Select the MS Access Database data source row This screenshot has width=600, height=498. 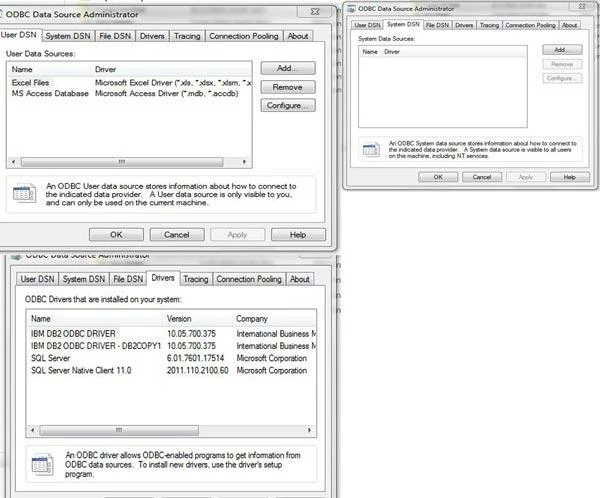pyautogui.click(x=129, y=93)
